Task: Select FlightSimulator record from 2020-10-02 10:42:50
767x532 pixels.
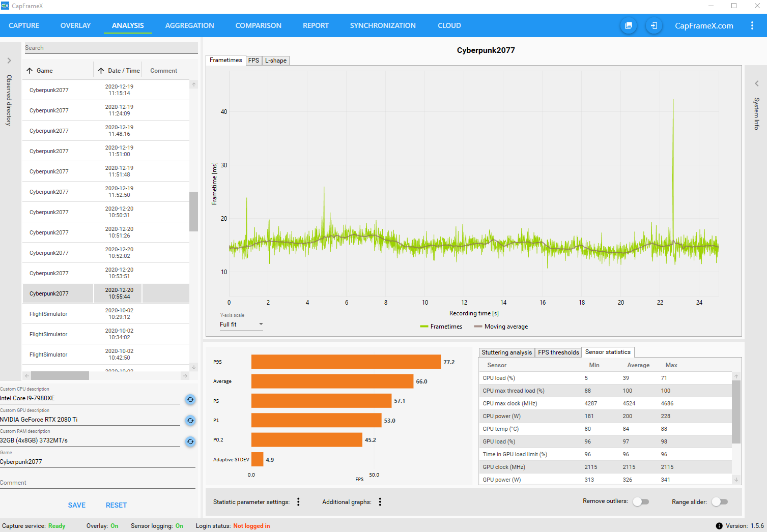Action: (x=106, y=354)
